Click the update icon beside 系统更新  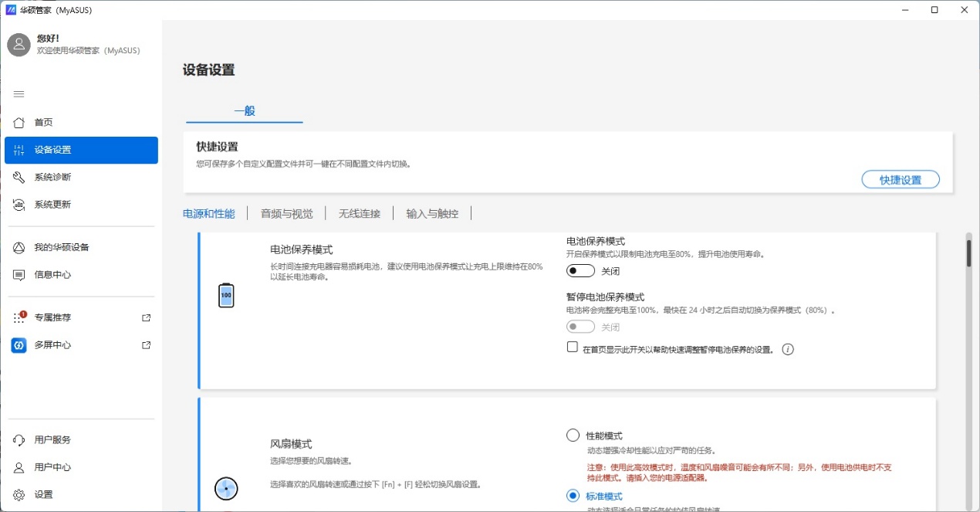tap(19, 205)
